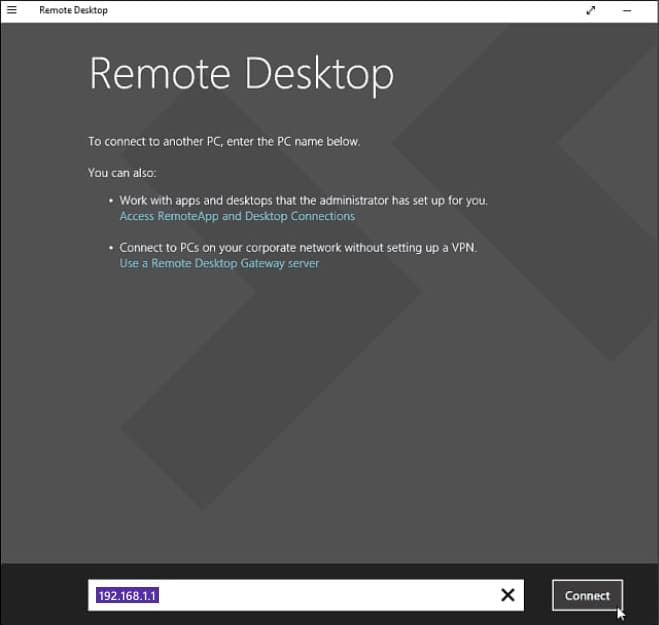Click the highlighted 192.168.1.1 text

[127, 595]
